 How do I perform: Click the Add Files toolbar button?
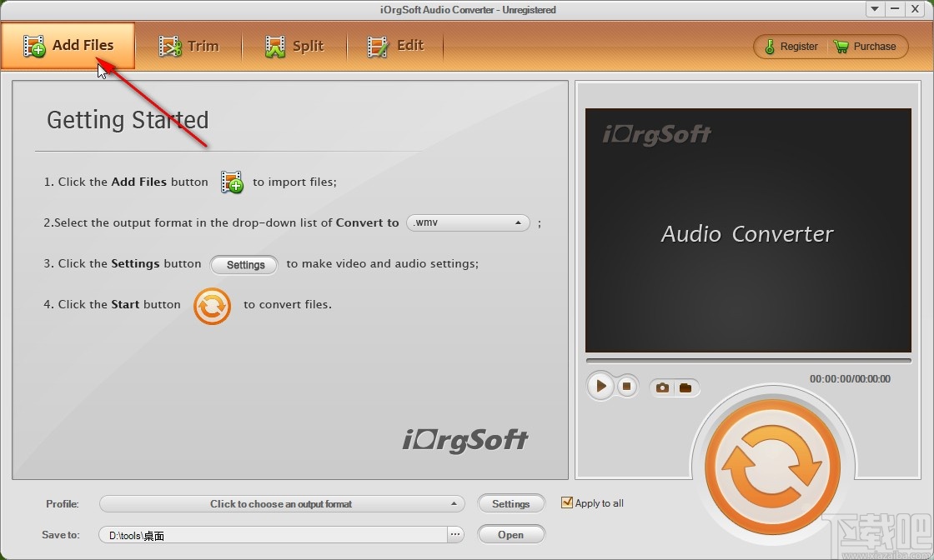pos(68,46)
